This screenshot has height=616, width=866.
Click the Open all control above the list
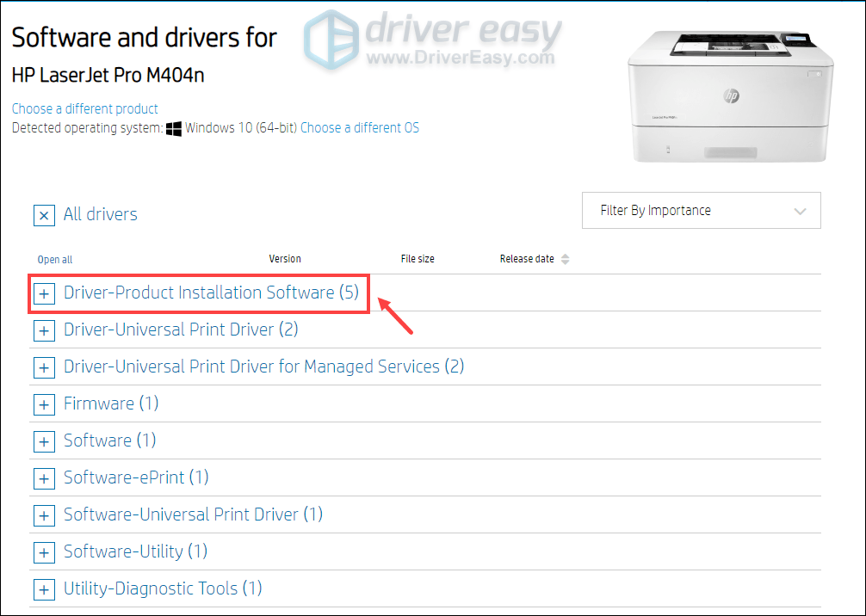click(54, 259)
